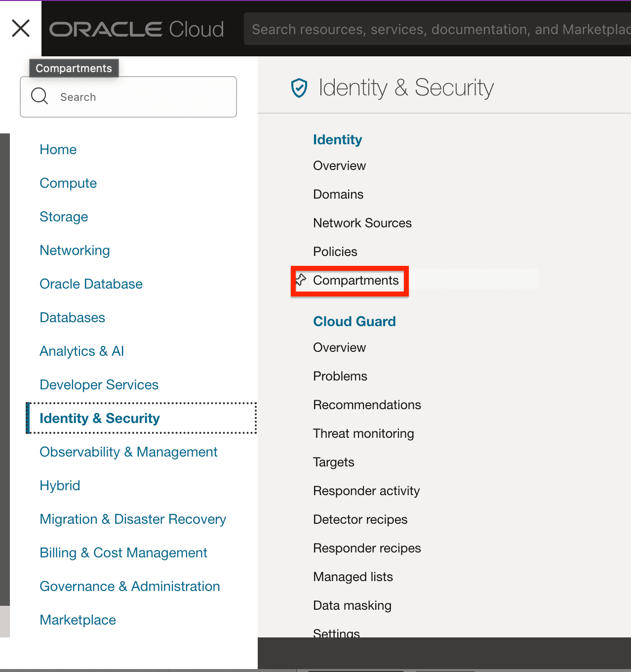This screenshot has height=672, width=631.
Task: Open the Marketplace menu item
Action: [78, 620]
